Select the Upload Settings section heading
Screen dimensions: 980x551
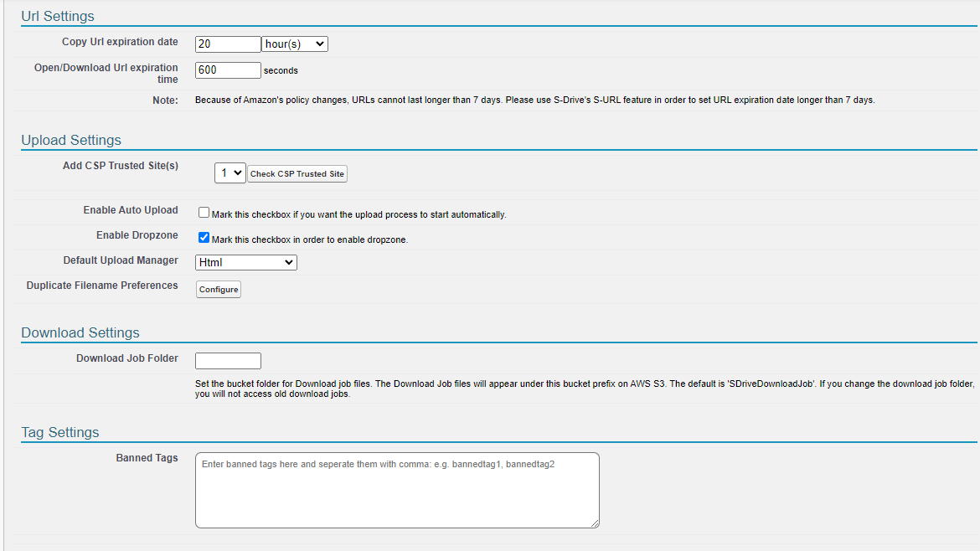tap(71, 140)
